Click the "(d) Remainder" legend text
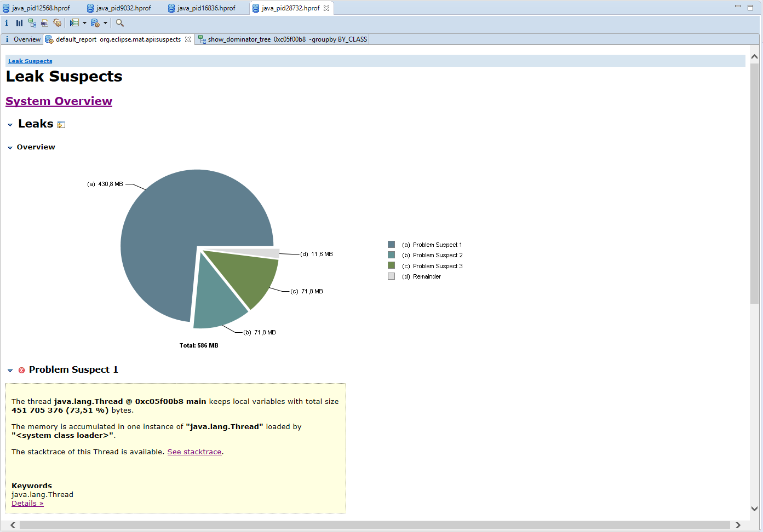 point(421,276)
